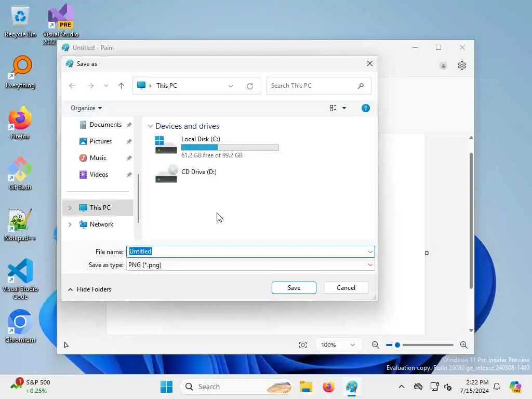Select Network in the navigation pane

[x=101, y=224]
